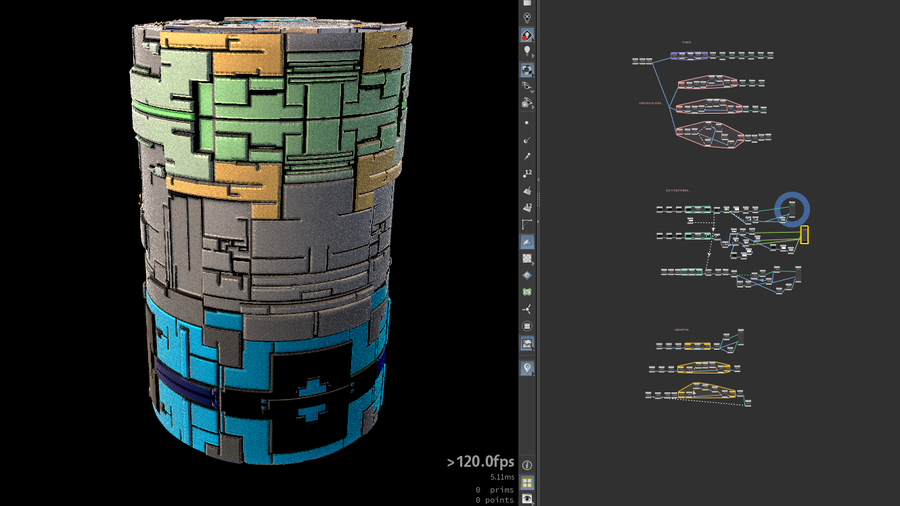Click the yellow four-square grid button

(527, 482)
